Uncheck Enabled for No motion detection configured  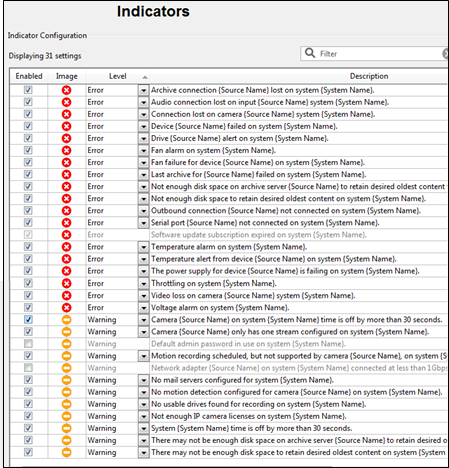[x=28, y=392]
